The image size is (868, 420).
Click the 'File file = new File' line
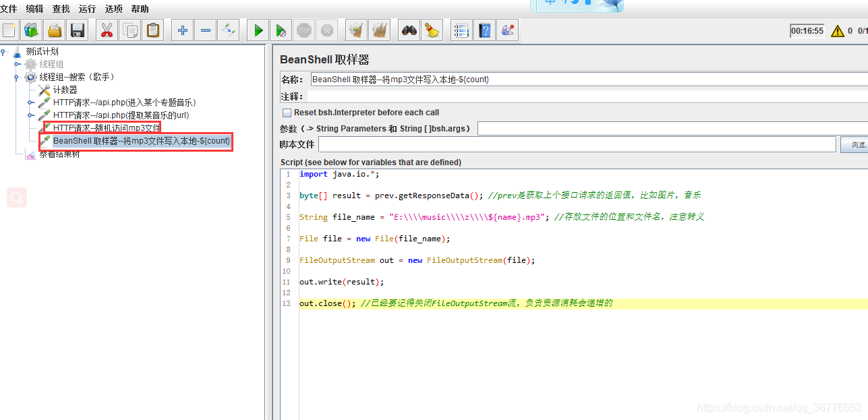(x=374, y=239)
